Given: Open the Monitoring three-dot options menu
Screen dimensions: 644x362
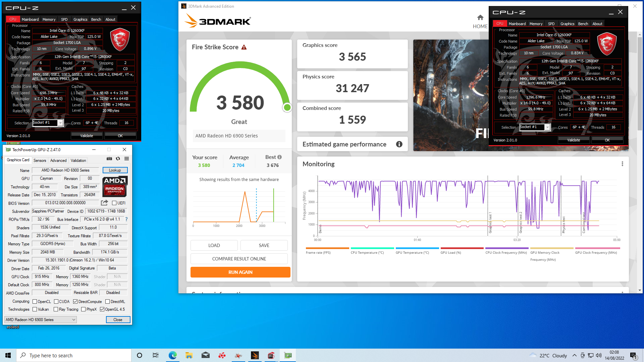Looking at the screenshot, I should (622, 164).
